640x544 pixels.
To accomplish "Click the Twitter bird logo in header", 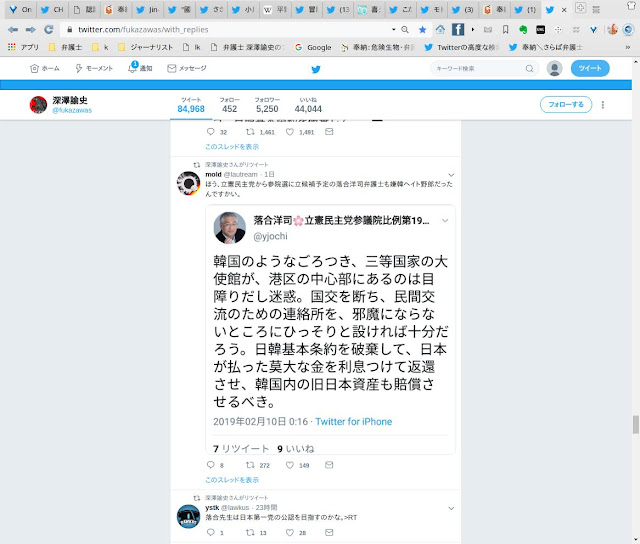I will (316, 69).
